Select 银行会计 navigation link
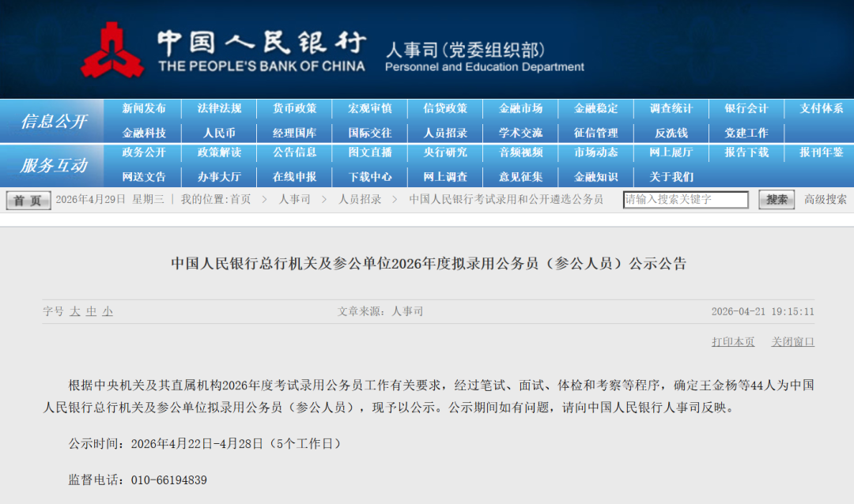Screen dimensions: 854x504 coord(746,108)
